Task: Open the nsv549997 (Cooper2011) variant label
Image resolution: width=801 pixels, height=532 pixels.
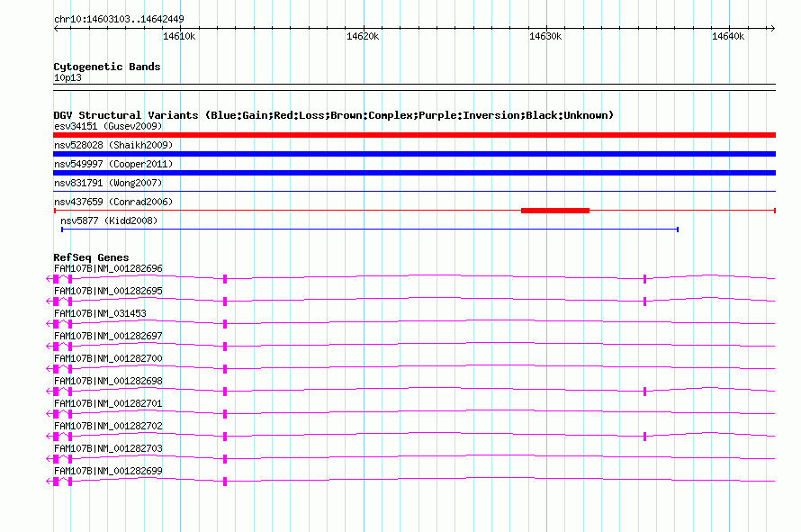Action: pyautogui.click(x=113, y=164)
